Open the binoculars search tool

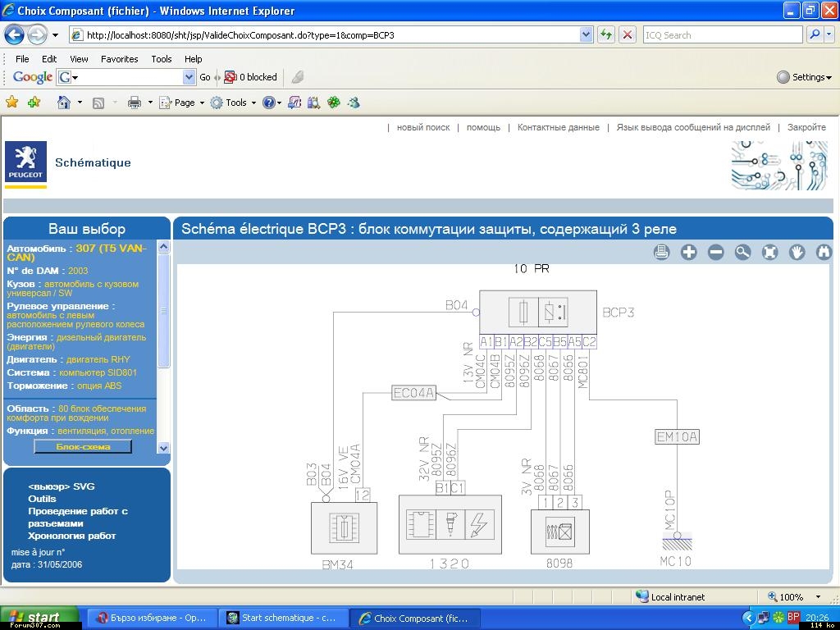[824, 252]
